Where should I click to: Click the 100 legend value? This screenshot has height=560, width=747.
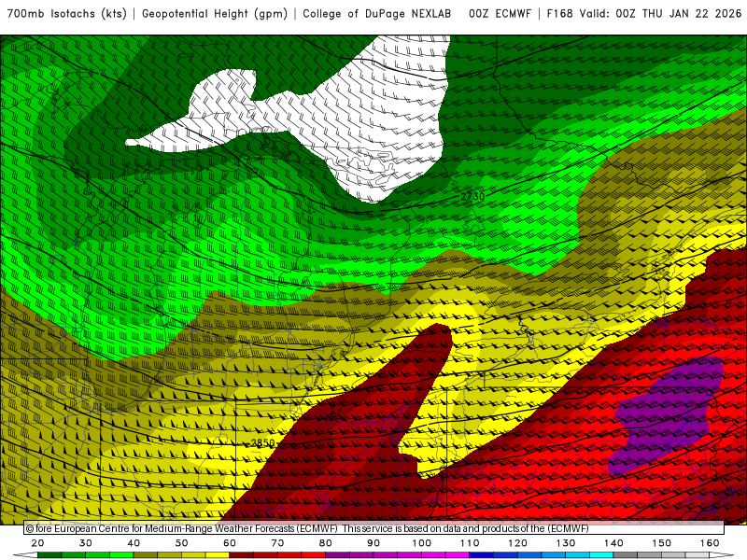tap(422, 543)
